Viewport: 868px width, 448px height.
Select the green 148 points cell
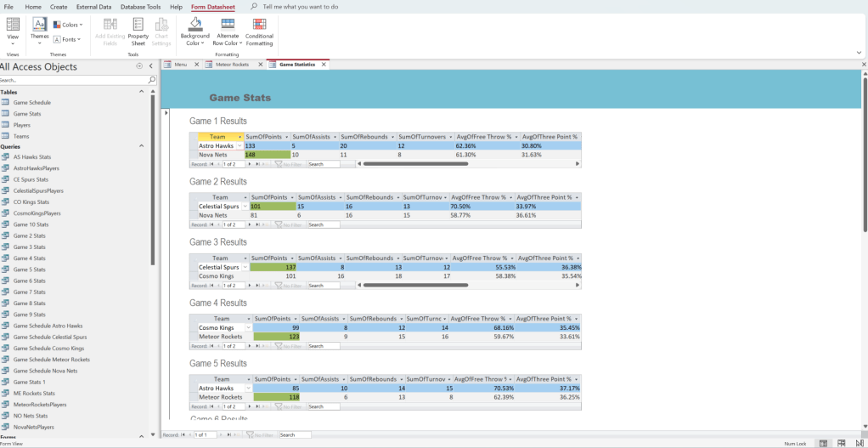pyautogui.click(x=267, y=155)
